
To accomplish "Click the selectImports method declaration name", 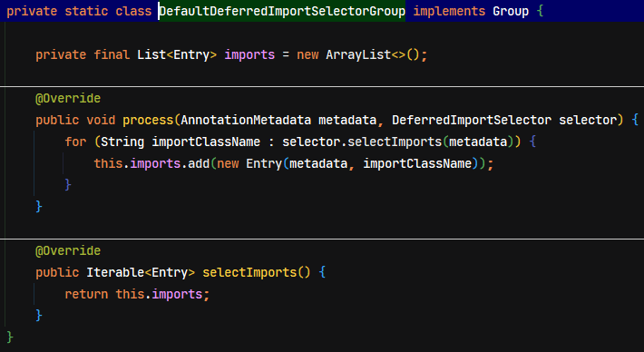I will click(249, 272).
